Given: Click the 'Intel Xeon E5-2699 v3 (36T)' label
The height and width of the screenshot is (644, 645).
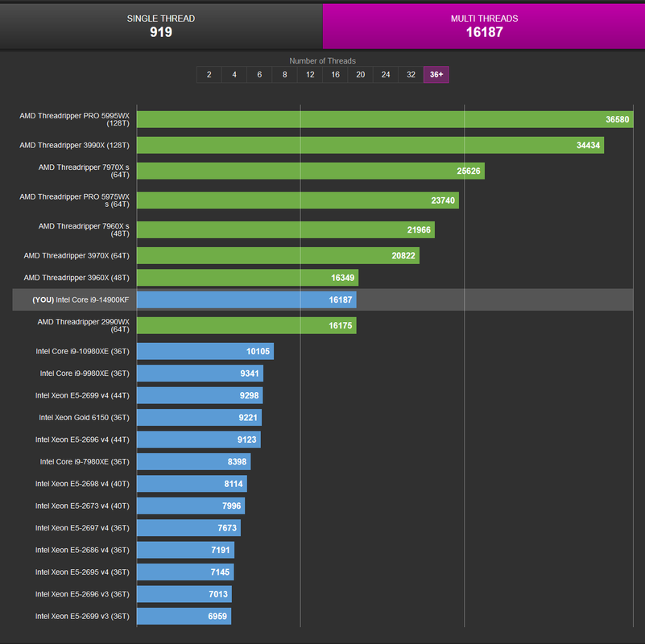Looking at the screenshot, I should (x=82, y=616).
